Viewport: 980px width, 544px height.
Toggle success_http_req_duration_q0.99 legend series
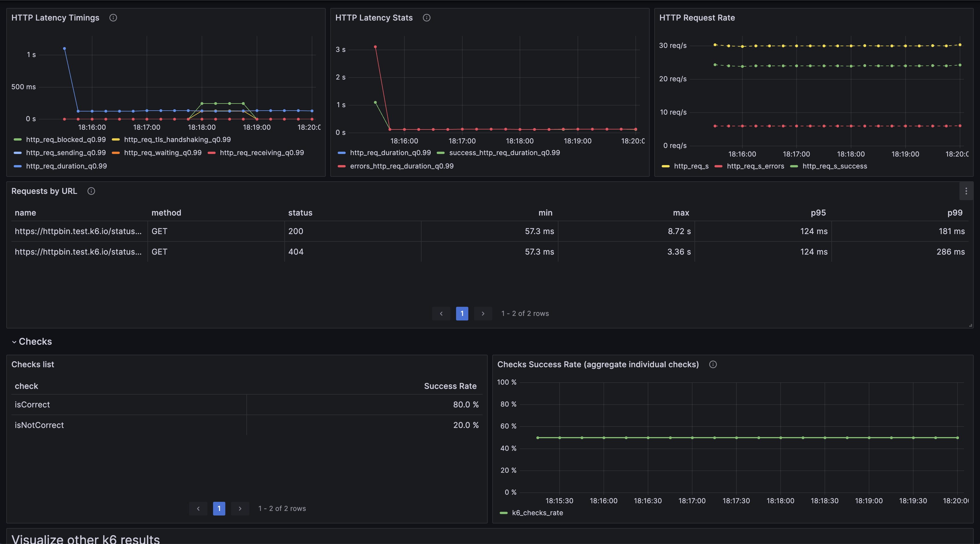504,153
